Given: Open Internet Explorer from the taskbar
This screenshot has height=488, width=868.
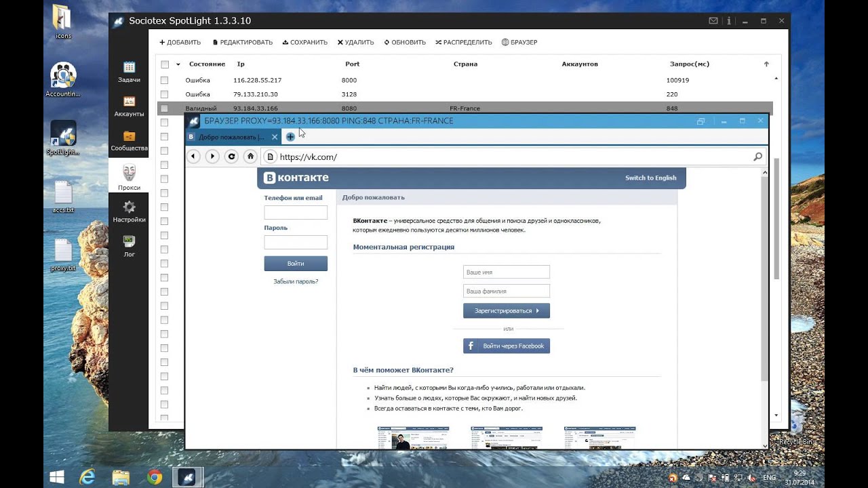Looking at the screenshot, I should click(x=87, y=477).
